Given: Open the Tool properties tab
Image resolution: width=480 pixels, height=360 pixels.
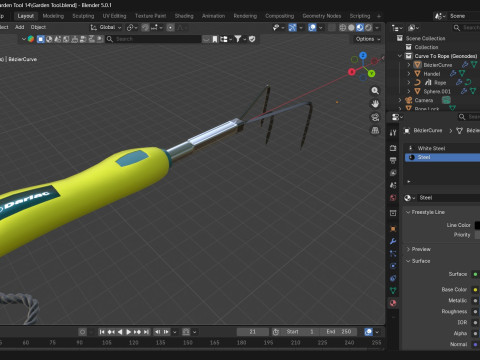Looking at the screenshot, I should point(393,133).
